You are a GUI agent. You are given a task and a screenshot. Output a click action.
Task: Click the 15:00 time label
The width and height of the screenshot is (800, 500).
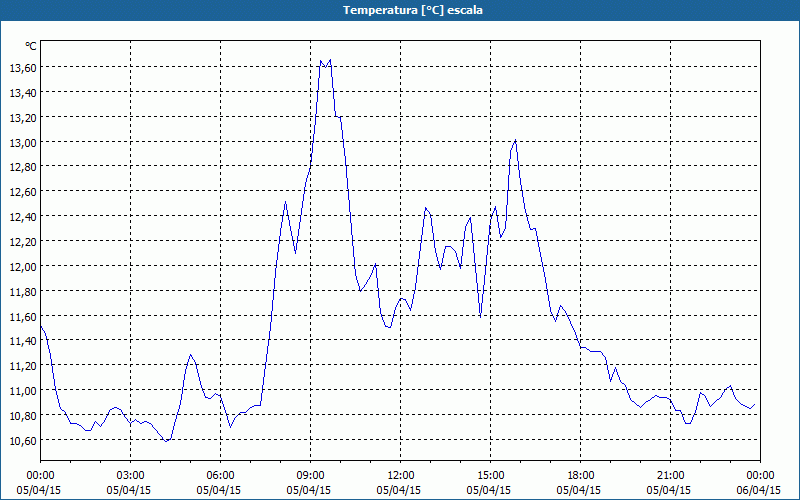coord(491,476)
